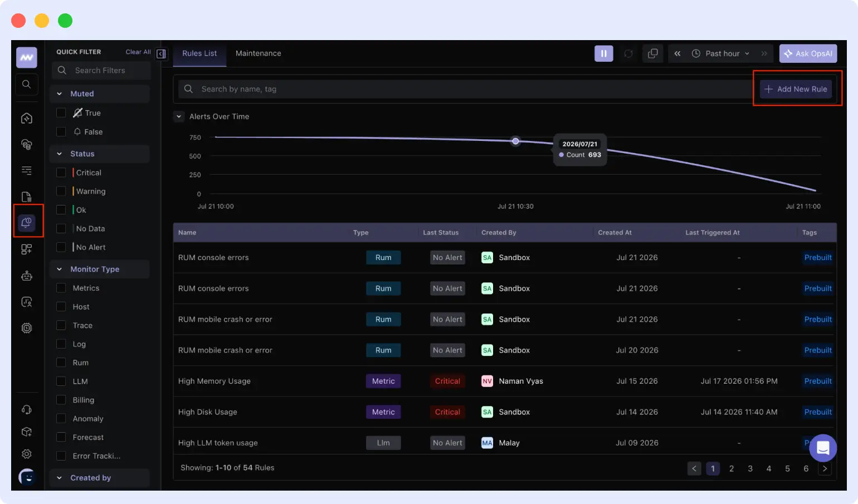858x504 pixels.
Task: Go to page 6 of rules
Action: point(806,468)
